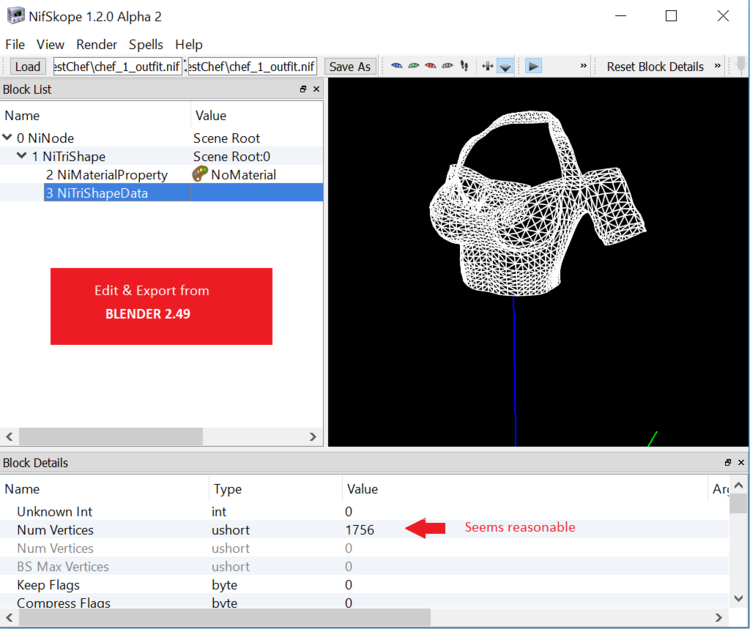
Task: Close the Block Details panel
Action: pos(741,462)
